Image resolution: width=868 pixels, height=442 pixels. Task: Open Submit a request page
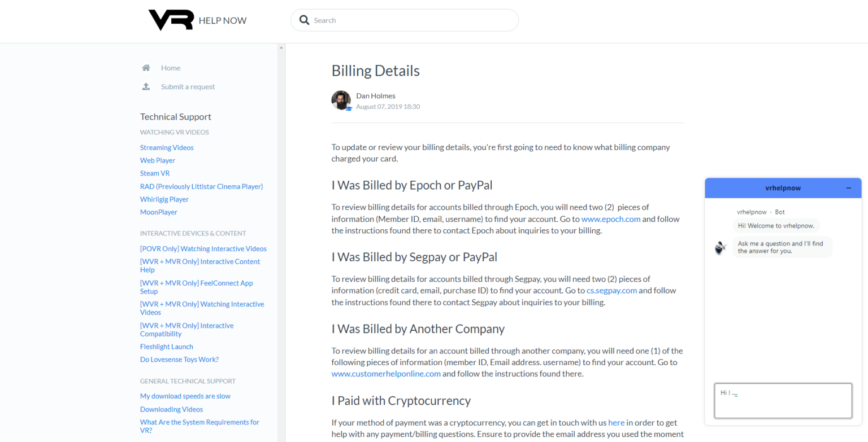click(188, 86)
